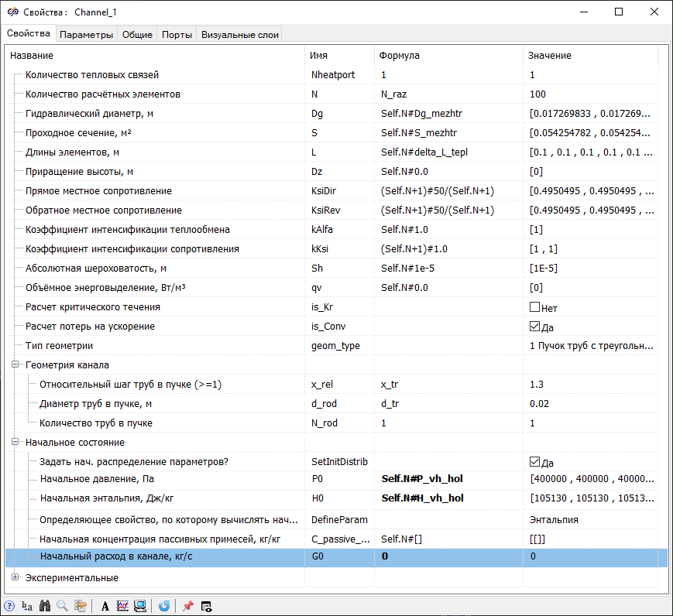Click the computer monitor icon
Screen dimensions: 673x616
[140, 606]
